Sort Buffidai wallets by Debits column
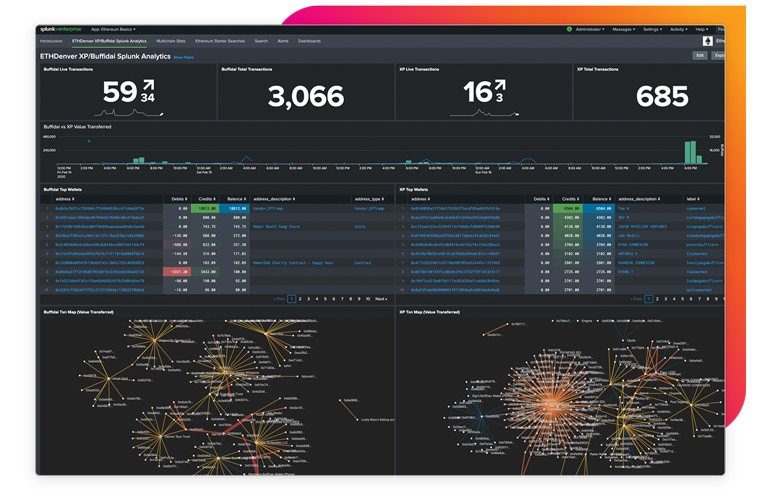 click(x=179, y=199)
